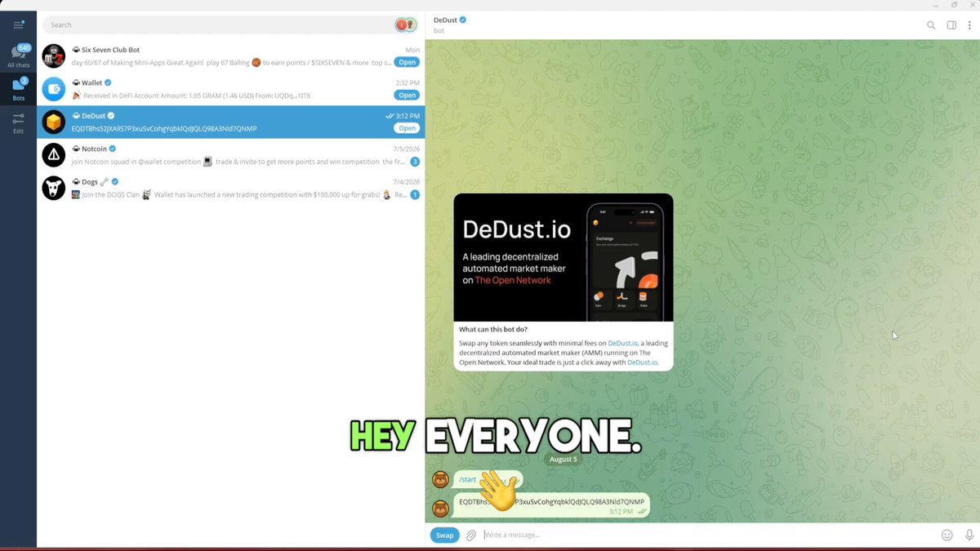
Task: Record a voice message with microphone
Action: [x=969, y=535]
